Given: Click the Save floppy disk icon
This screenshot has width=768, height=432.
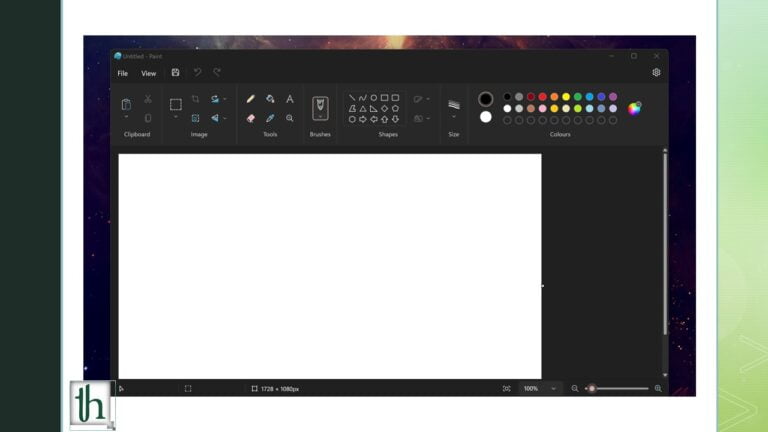Looking at the screenshot, I should 175,72.
